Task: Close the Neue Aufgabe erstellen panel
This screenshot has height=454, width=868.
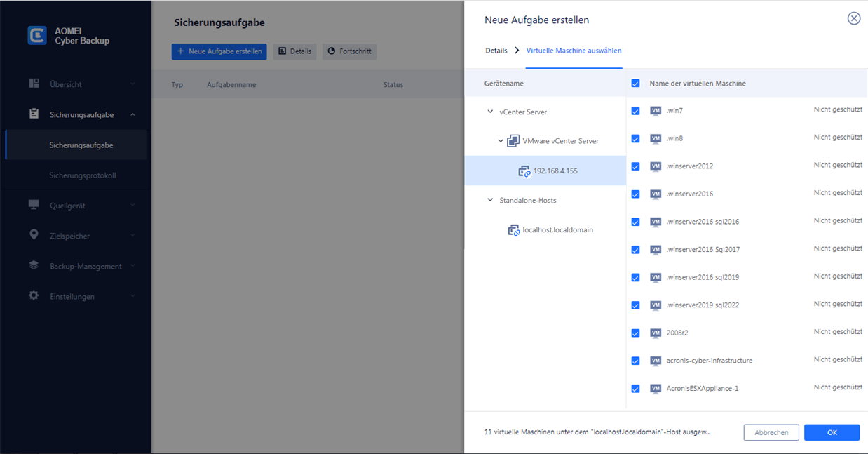Action: tap(853, 19)
